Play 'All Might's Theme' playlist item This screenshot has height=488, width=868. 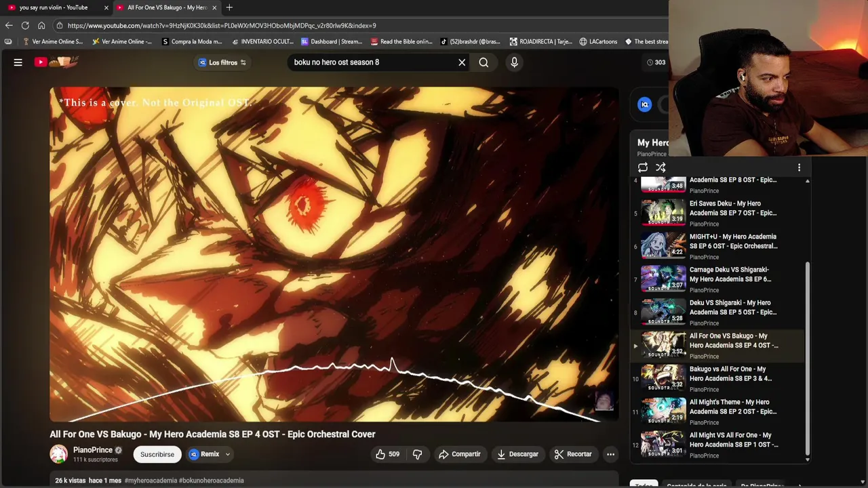(719, 412)
